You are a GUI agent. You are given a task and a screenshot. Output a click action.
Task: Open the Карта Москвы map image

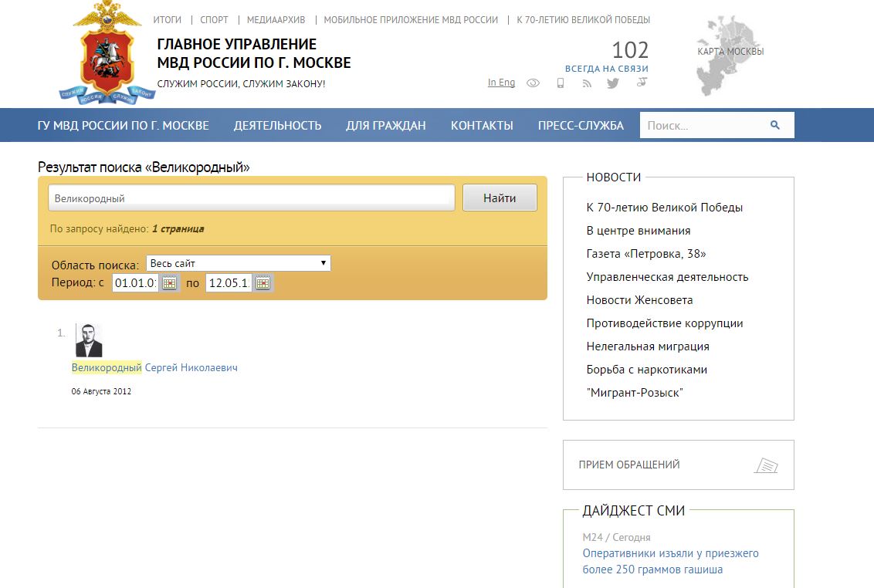coord(730,56)
